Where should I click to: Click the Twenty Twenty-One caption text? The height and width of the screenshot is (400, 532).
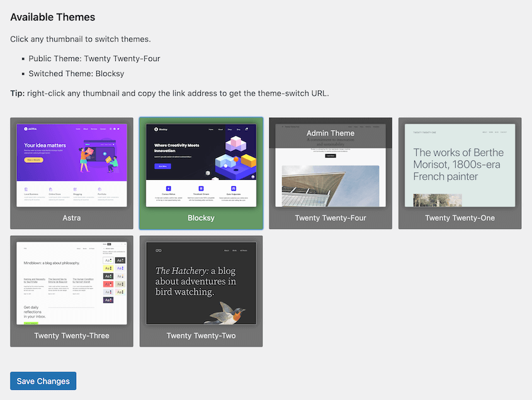460,218
